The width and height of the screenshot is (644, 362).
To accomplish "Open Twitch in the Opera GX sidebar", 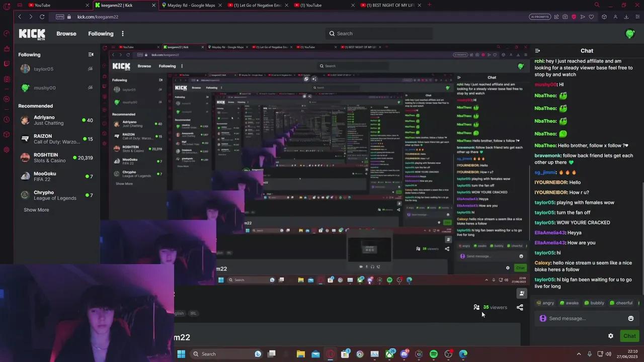I will tap(7, 63).
